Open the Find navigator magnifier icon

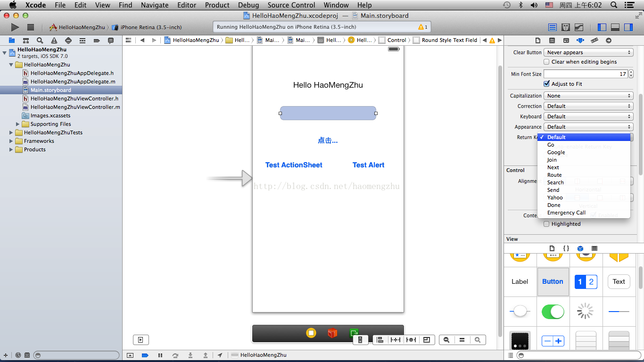(40, 41)
